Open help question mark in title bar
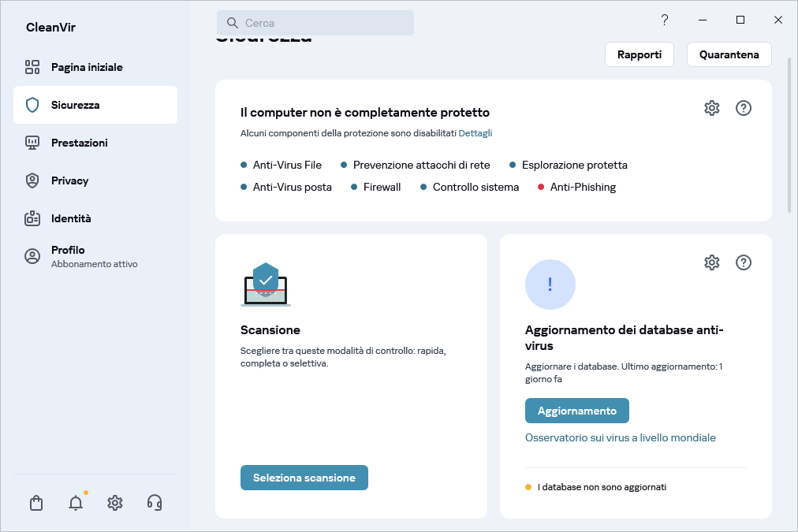The height and width of the screenshot is (532, 798). tap(665, 20)
